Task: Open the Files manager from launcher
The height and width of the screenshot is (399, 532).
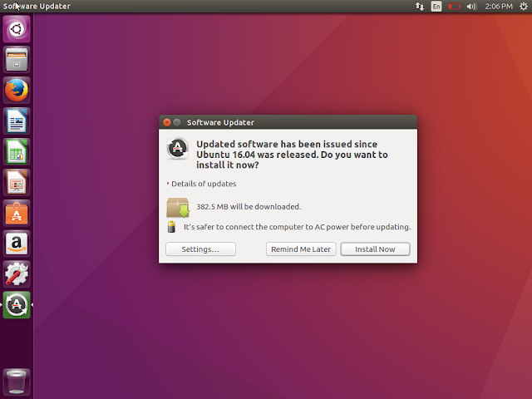Action: (17, 60)
